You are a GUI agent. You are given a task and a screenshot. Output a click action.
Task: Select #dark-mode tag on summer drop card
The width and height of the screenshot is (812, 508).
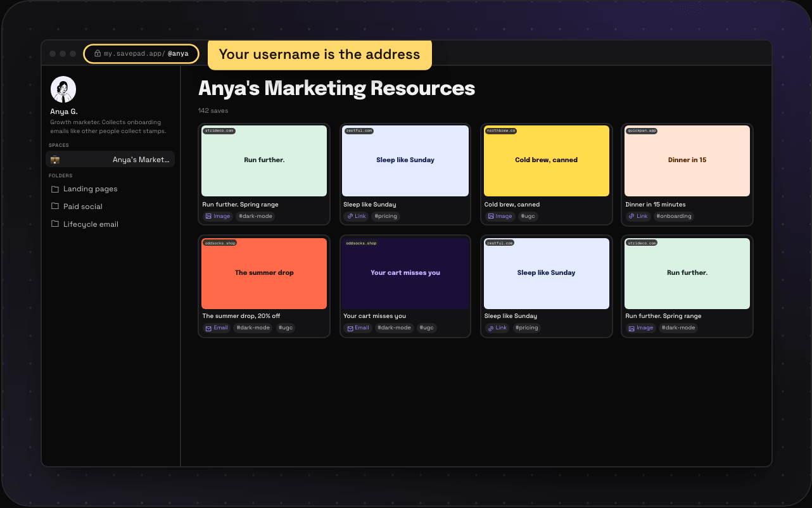pyautogui.click(x=254, y=328)
